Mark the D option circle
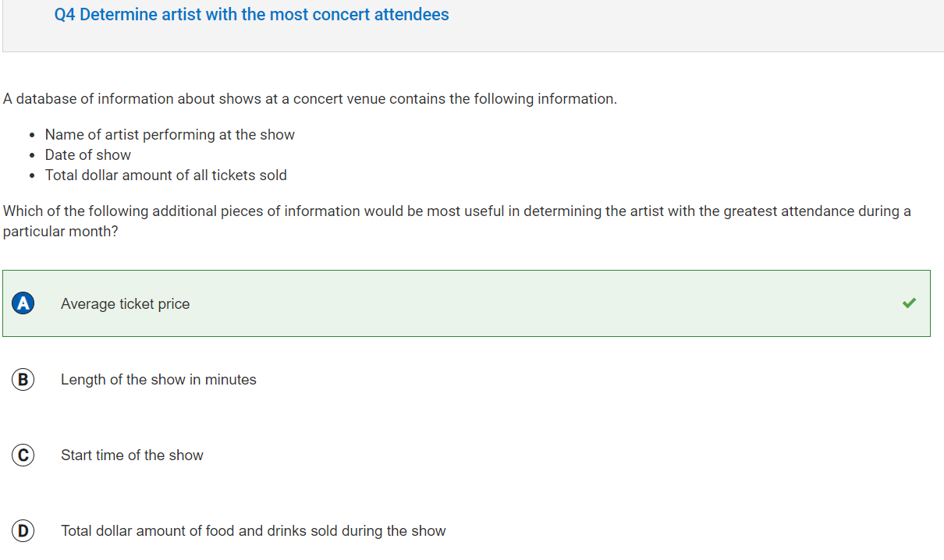 tap(23, 531)
